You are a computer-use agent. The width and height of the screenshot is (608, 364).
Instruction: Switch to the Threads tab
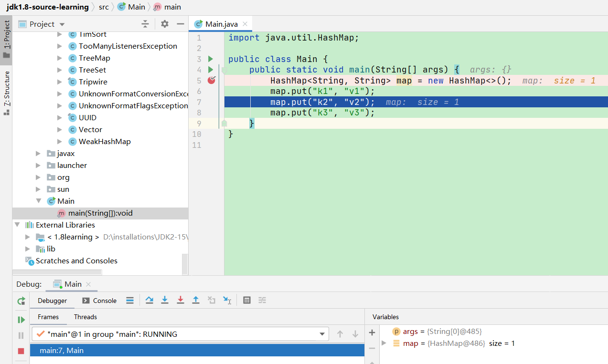tap(85, 317)
